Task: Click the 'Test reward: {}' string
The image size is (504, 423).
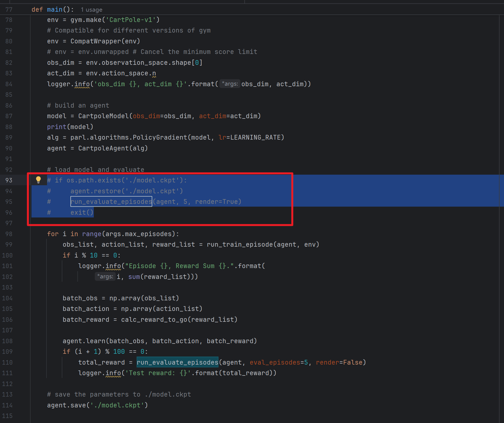Action: coord(158,373)
